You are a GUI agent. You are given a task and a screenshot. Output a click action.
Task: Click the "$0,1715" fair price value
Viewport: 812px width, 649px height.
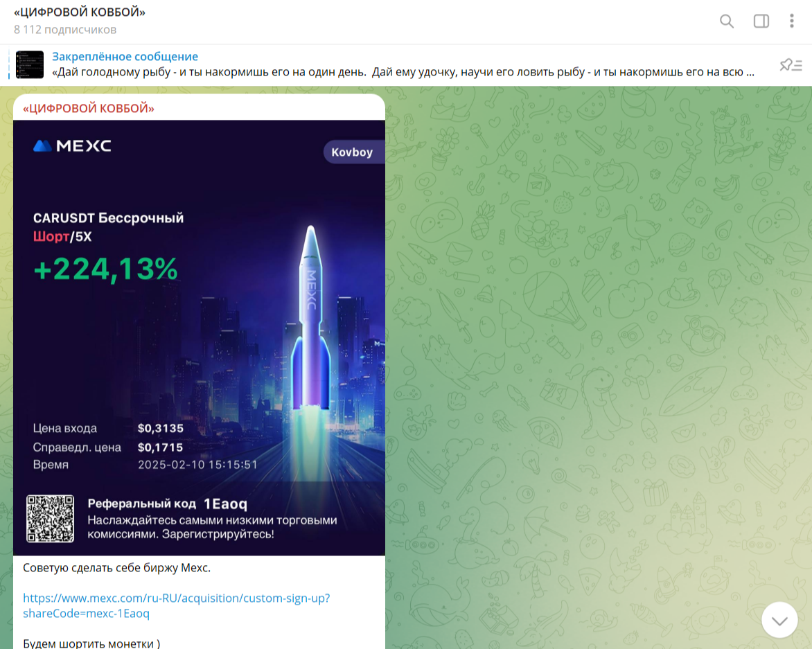pyautogui.click(x=161, y=447)
